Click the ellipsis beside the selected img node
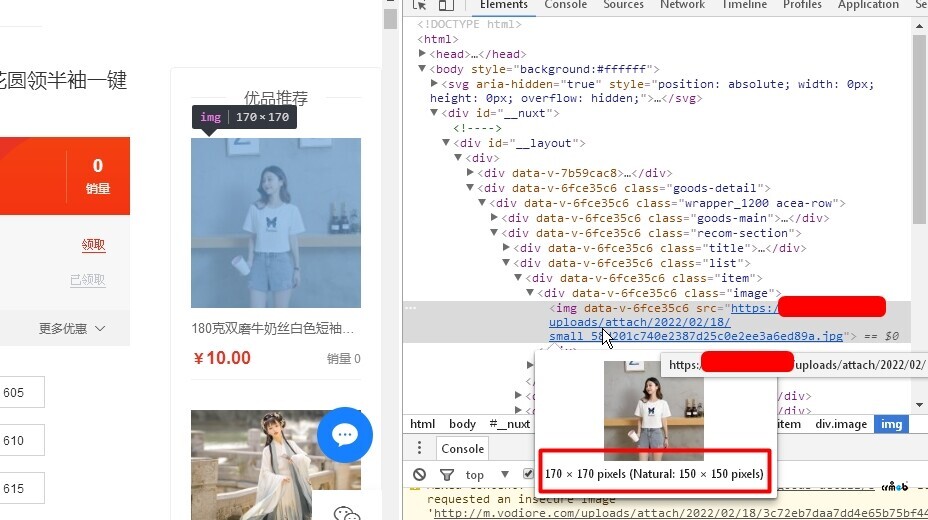 (x=410, y=308)
